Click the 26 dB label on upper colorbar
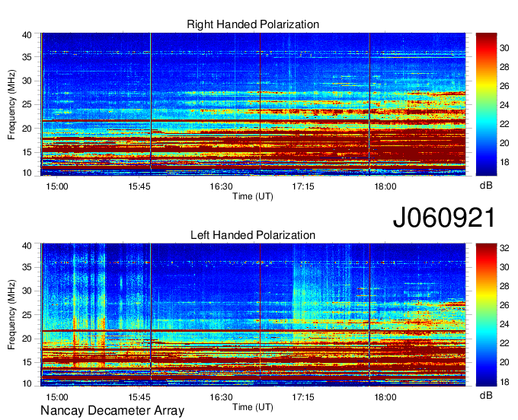Screen dimensions: 518x420 504,86
